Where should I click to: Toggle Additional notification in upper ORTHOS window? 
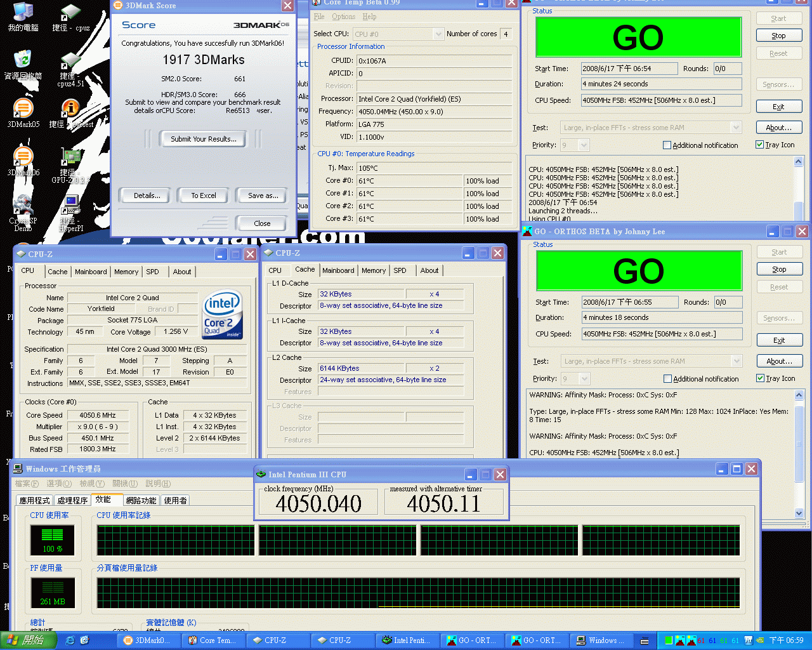click(667, 145)
